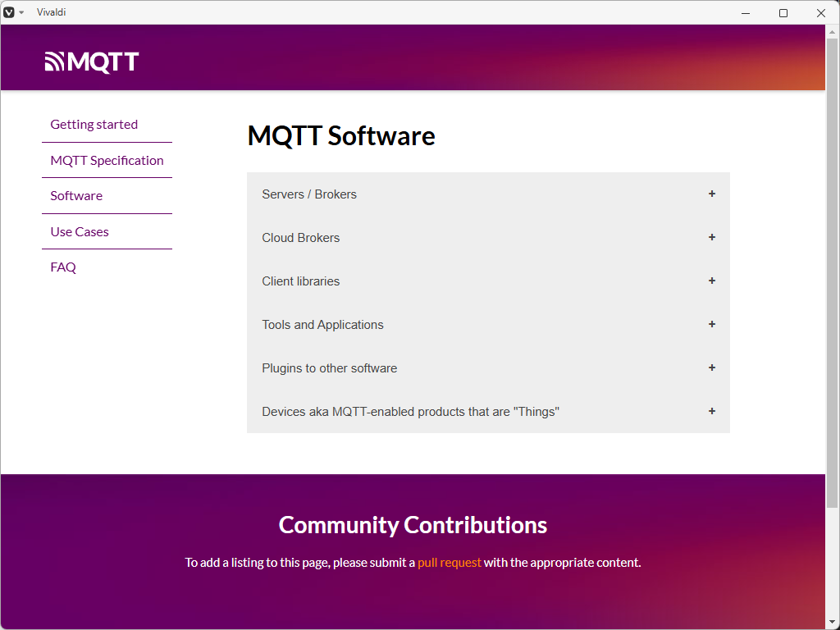The image size is (840, 630).
Task: Click the MQTT logo in the header
Action: click(92, 62)
